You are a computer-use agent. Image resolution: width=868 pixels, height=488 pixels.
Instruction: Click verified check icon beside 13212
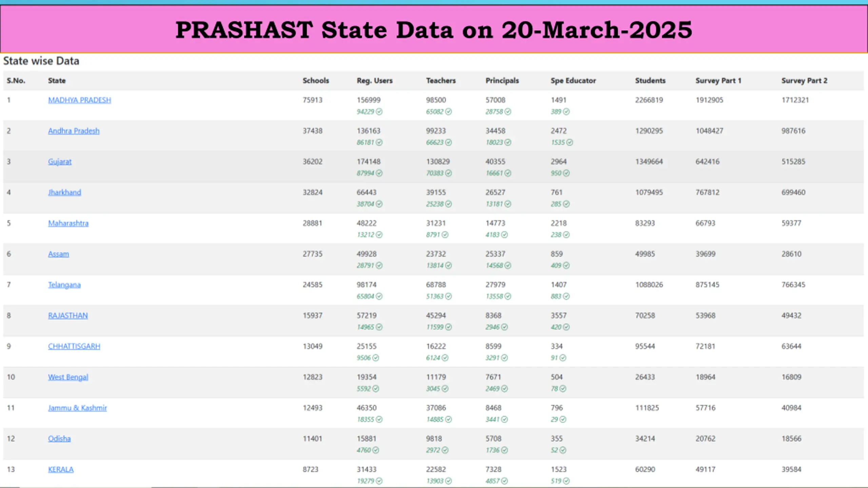379,235
